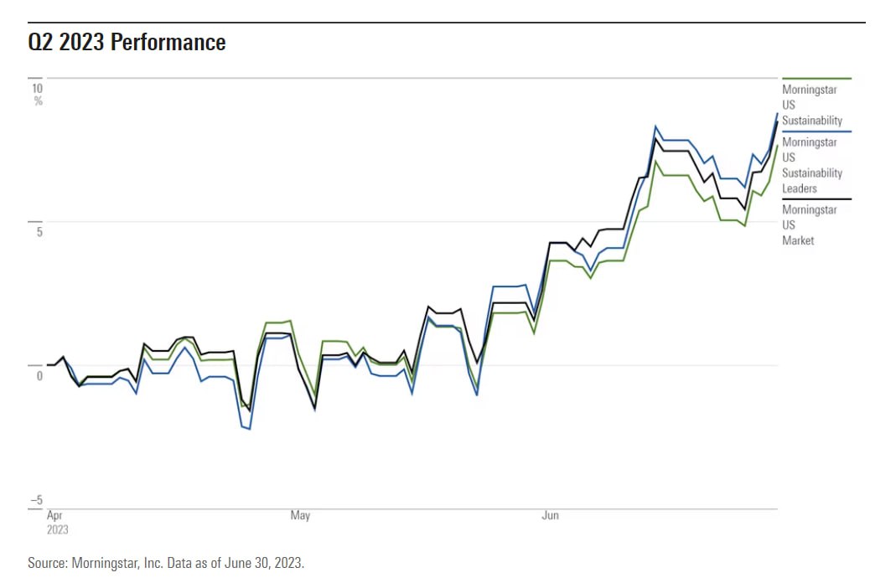This screenshot has height=588, width=896.
Task: Click the Morningstar source note below the chart
Action: [166, 563]
